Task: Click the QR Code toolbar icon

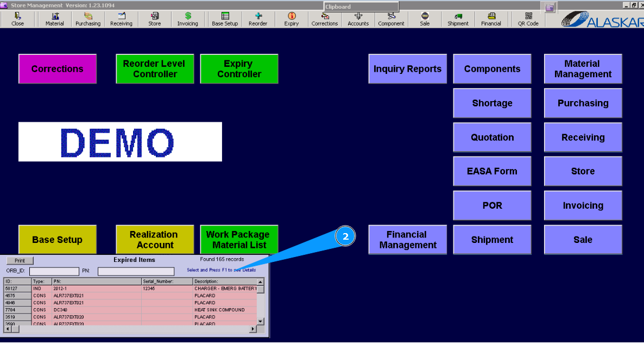Action: [528, 20]
